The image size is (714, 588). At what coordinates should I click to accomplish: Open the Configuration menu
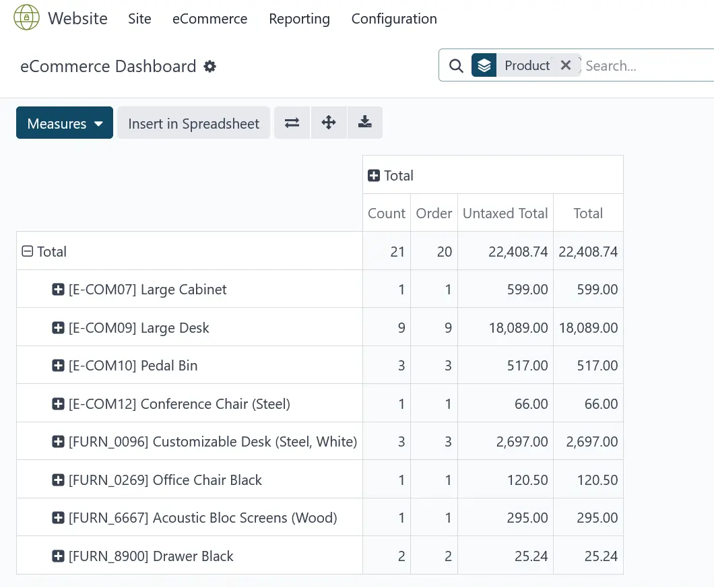(x=394, y=19)
